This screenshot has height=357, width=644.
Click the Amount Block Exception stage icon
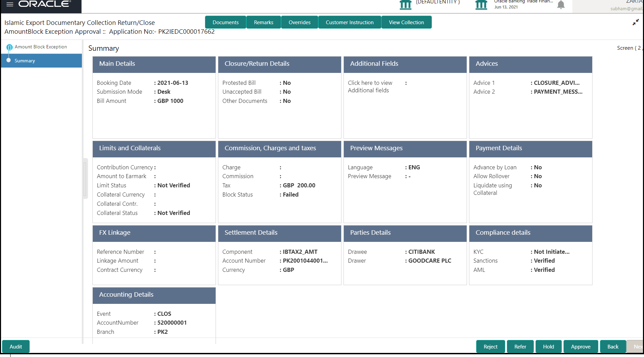coord(10,47)
